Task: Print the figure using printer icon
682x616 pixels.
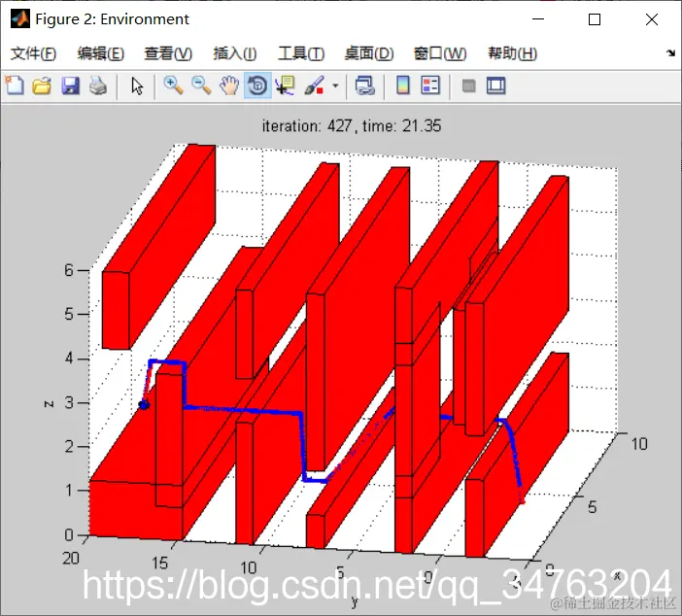Action: point(98,86)
